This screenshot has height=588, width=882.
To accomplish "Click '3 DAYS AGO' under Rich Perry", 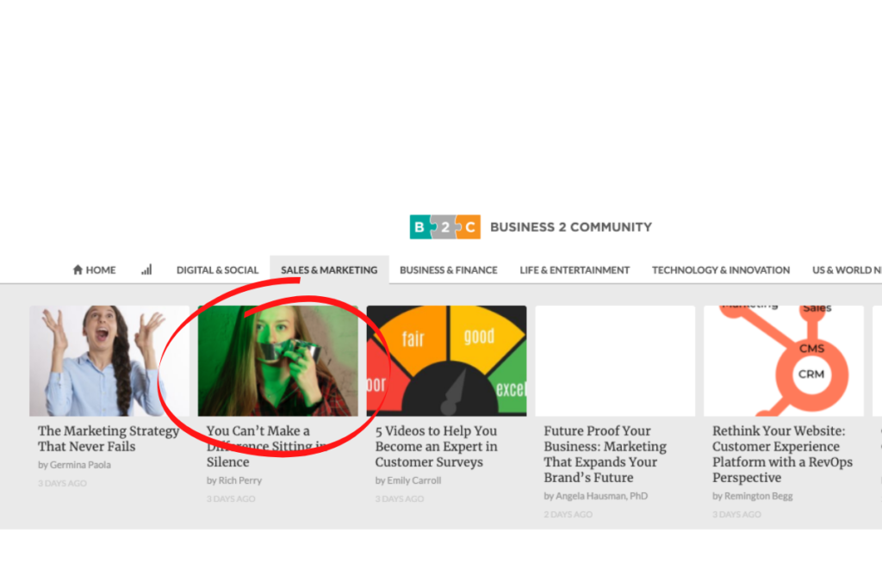I will [231, 499].
